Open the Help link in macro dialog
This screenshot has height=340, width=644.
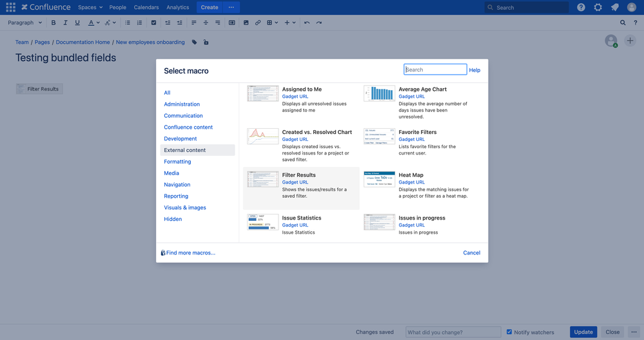[474, 70]
